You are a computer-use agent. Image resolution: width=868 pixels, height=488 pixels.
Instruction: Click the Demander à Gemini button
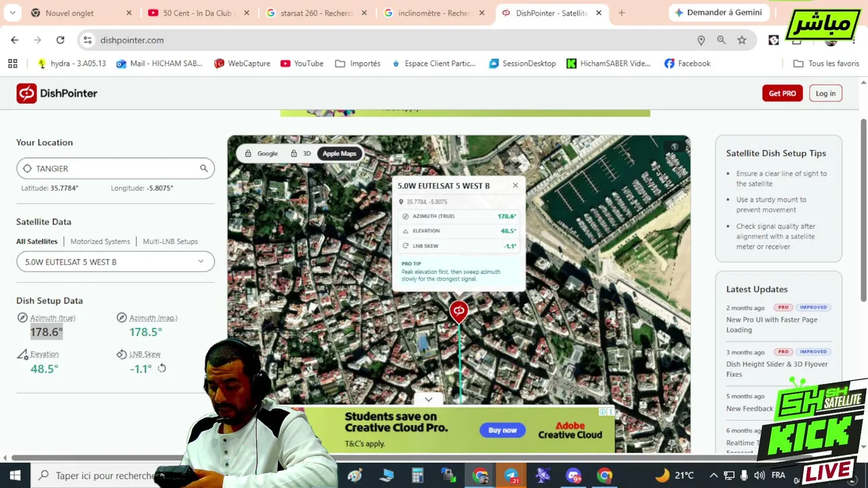tap(718, 13)
